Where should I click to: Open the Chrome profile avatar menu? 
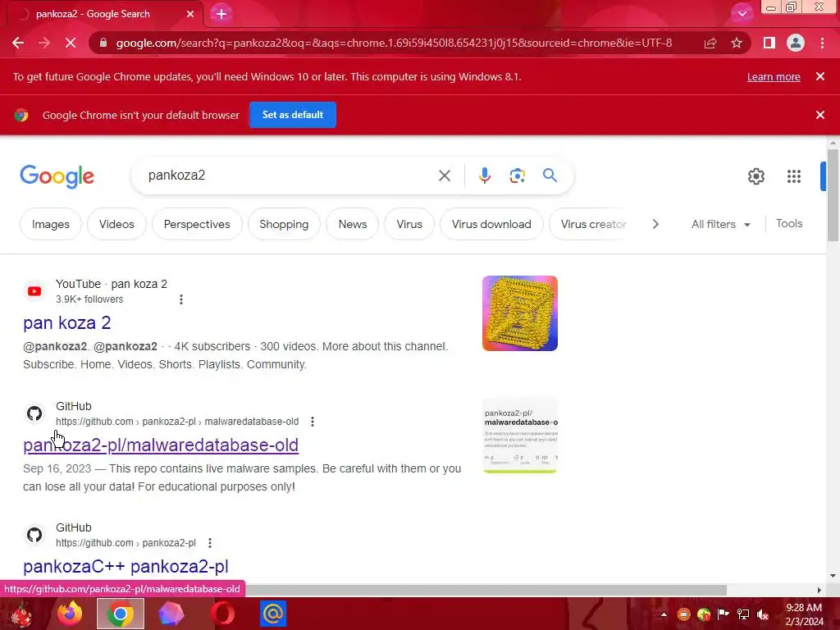tap(796, 43)
